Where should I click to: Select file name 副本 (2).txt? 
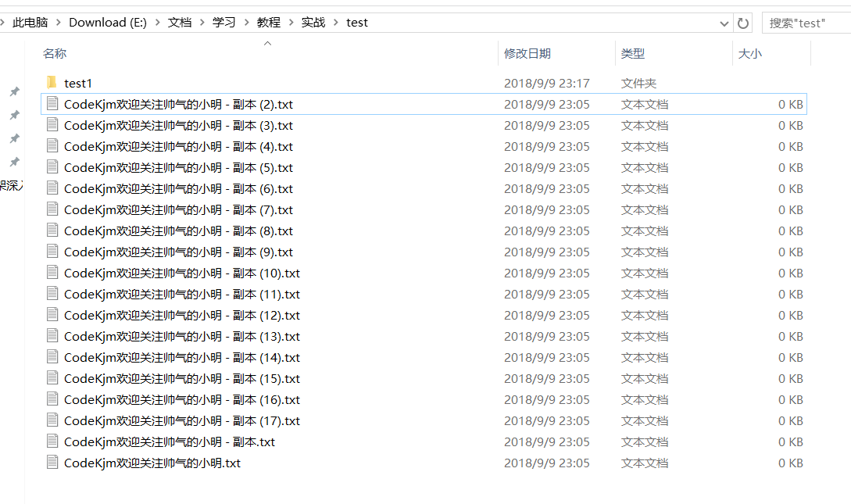tap(178, 104)
